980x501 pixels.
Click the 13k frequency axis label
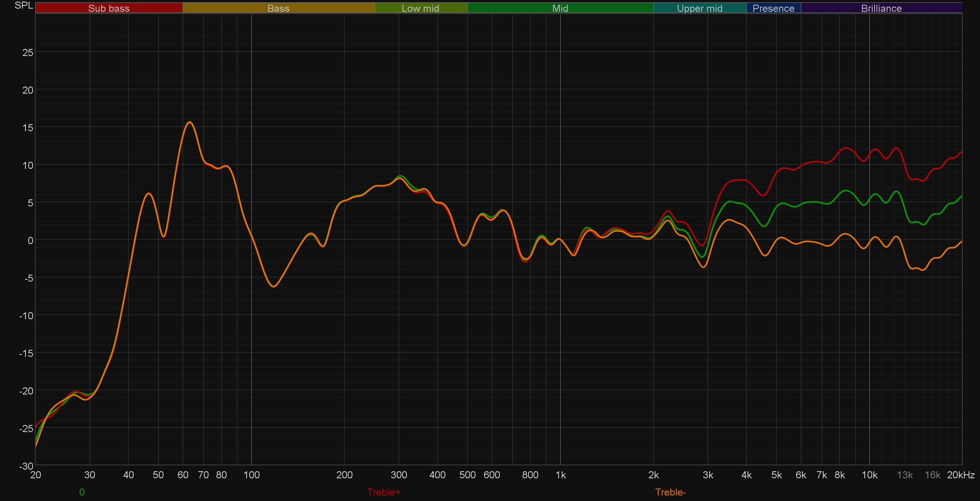[x=905, y=475]
